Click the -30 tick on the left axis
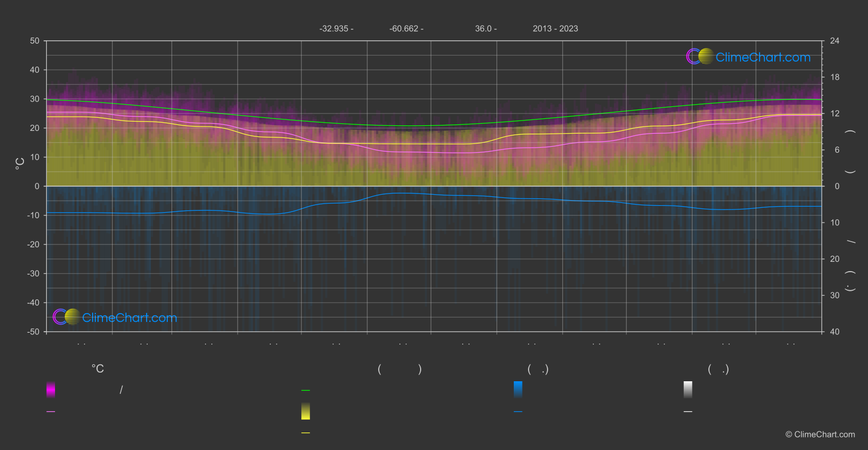This screenshot has width=868, height=450. (33, 273)
